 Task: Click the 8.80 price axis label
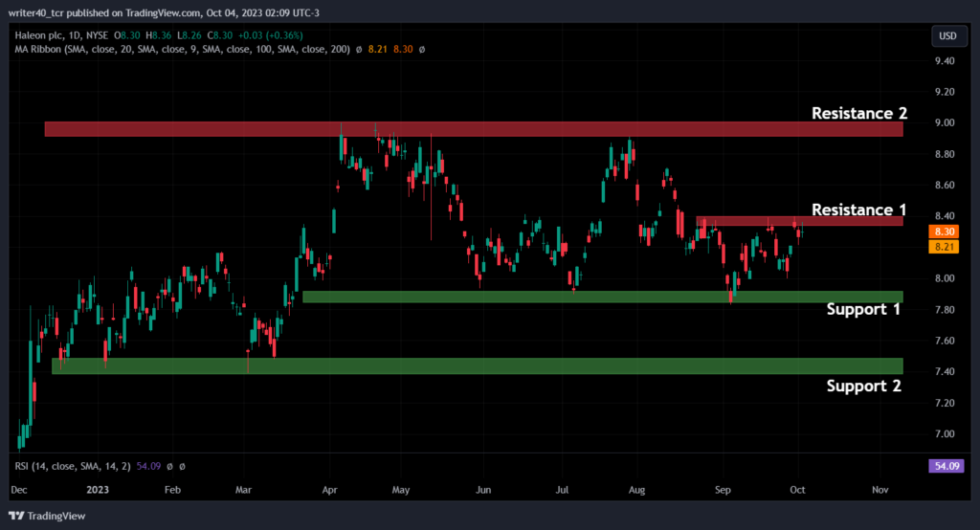click(945, 154)
